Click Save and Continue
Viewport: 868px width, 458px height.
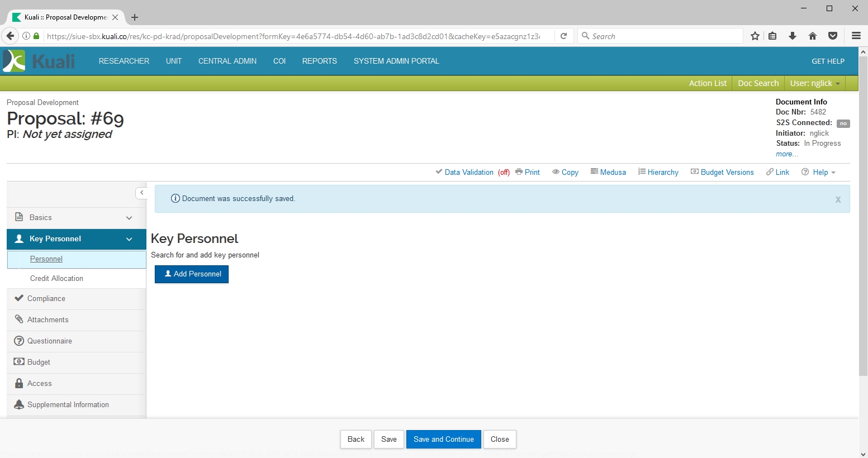pos(443,439)
